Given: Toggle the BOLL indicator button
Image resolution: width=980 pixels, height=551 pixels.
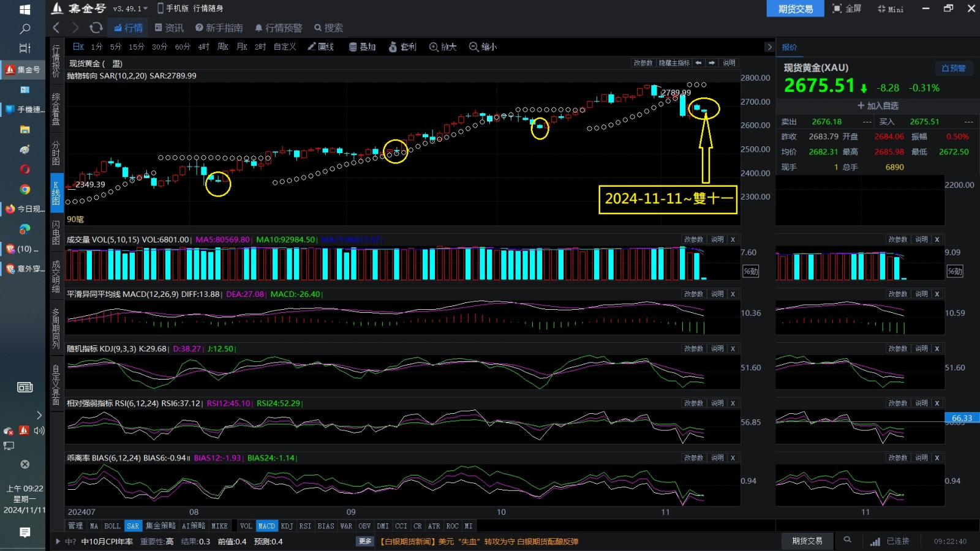Looking at the screenshot, I should pyautogui.click(x=112, y=526).
